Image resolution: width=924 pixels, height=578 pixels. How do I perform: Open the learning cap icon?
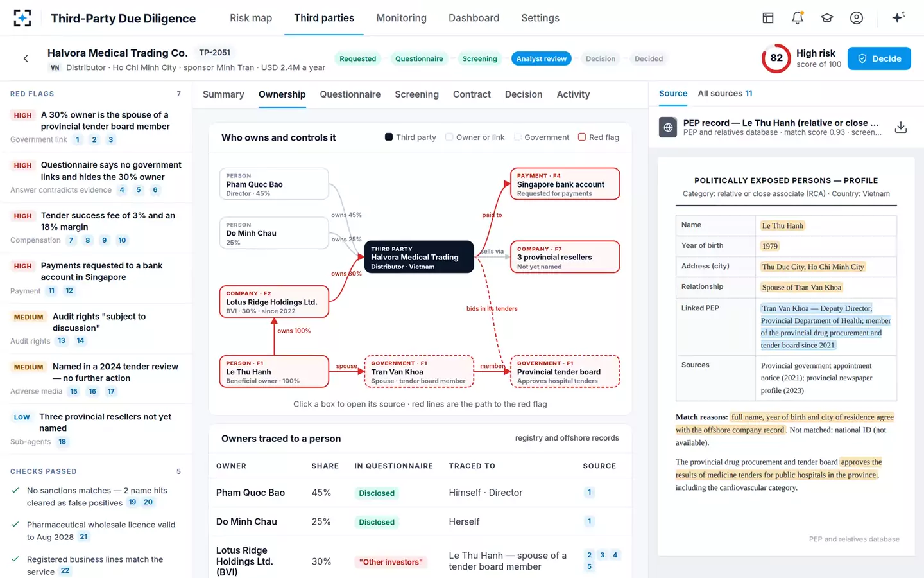pos(827,18)
